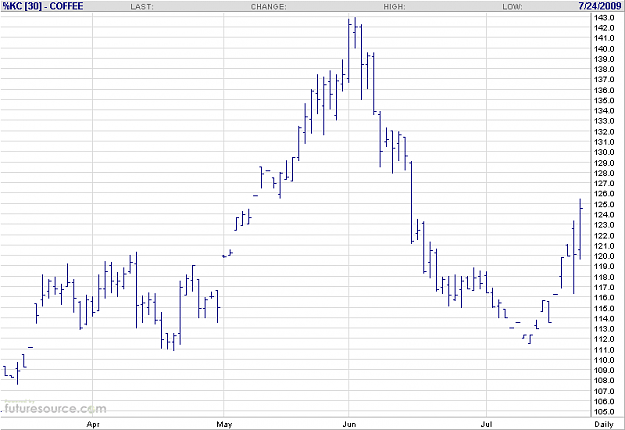Click the Jun label on time axis
This screenshot has width=625, height=430.
click(x=349, y=424)
